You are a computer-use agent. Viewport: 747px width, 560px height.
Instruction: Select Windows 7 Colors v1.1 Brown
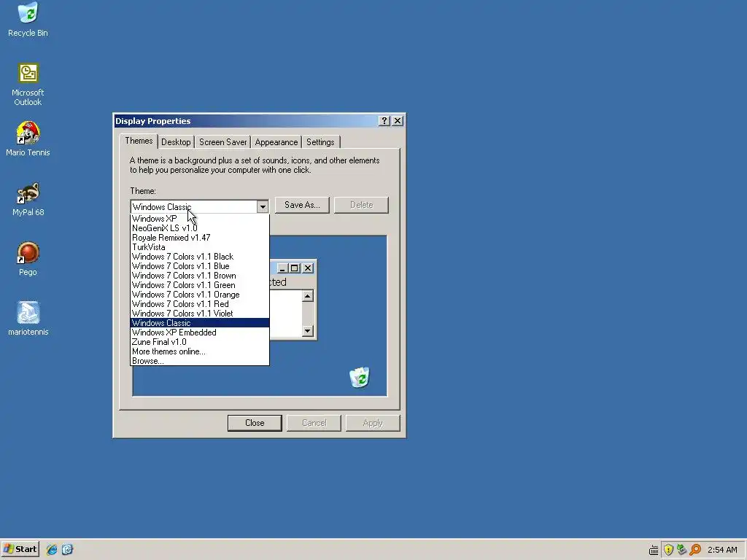(x=200, y=276)
